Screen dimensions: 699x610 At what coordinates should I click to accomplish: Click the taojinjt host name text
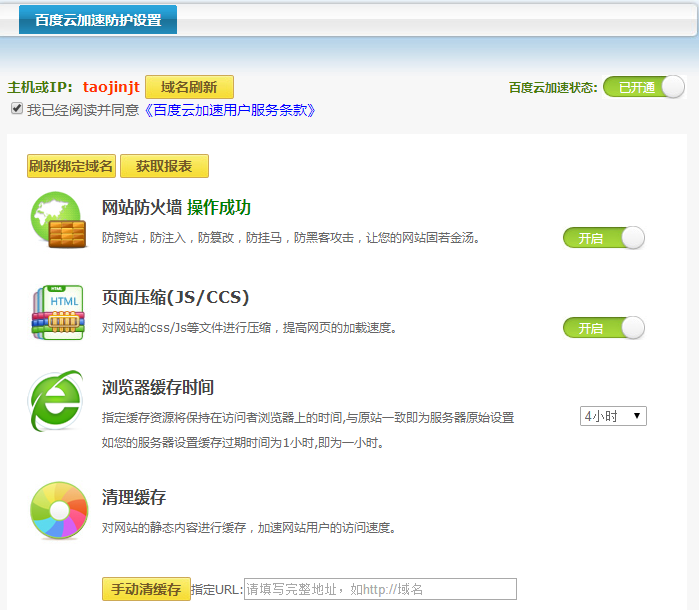[x=111, y=87]
